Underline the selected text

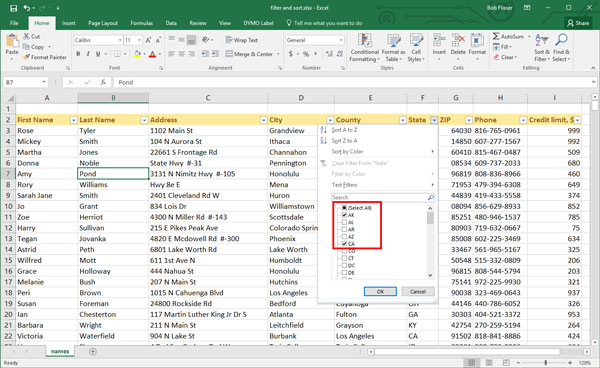[x=98, y=54]
